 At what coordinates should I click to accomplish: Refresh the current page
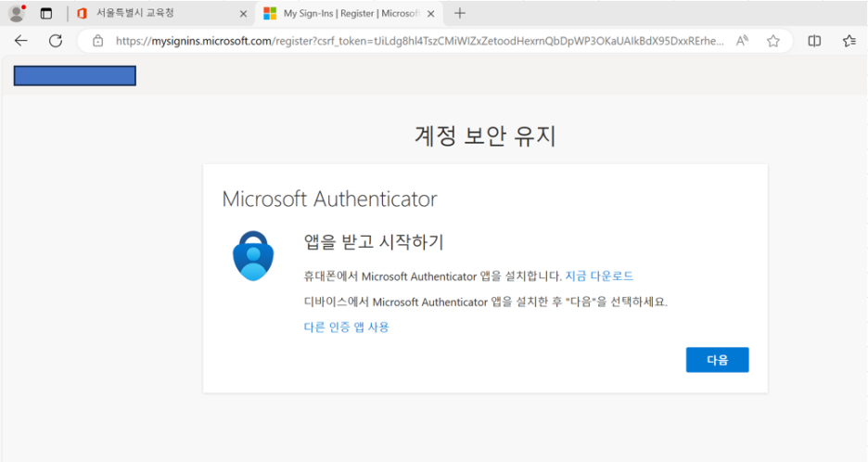56,41
